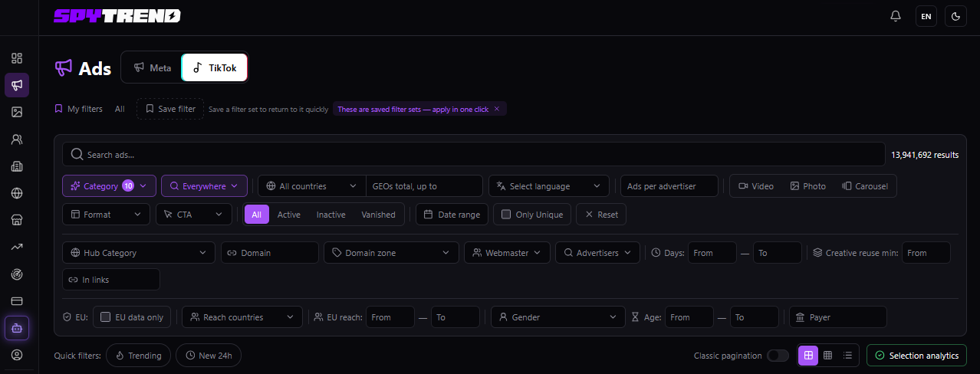Open the building icon in the sidebar
980x374 pixels.
pyautogui.click(x=17, y=166)
